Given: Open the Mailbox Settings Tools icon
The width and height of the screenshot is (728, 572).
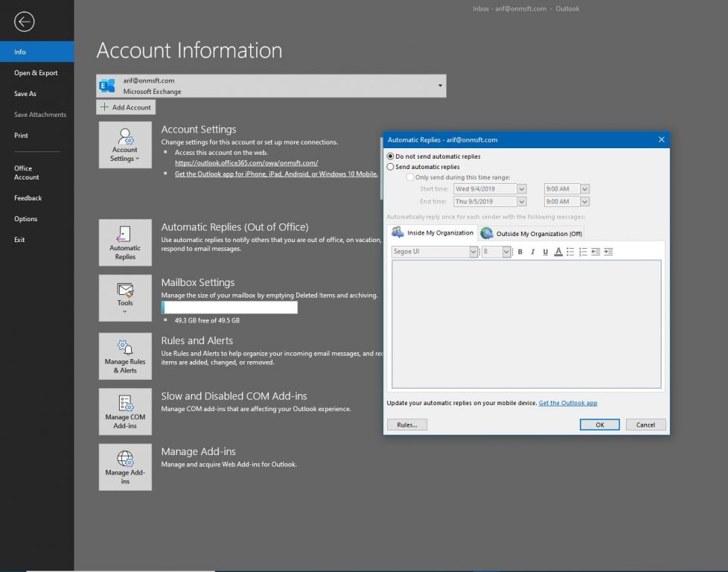Looking at the screenshot, I should pyautogui.click(x=124, y=297).
